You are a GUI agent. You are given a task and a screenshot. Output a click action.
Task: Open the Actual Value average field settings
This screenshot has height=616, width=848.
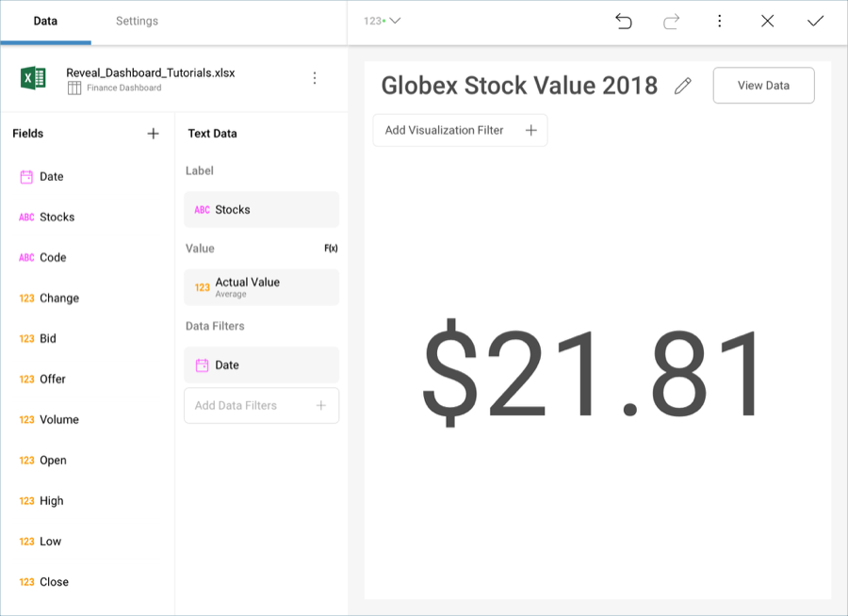tap(261, 287)
